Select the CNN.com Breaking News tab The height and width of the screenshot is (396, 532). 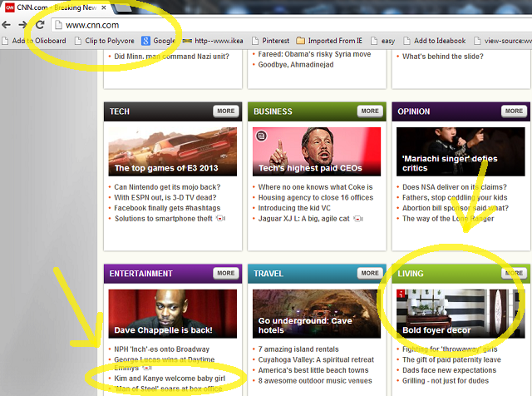pos(56,7)
